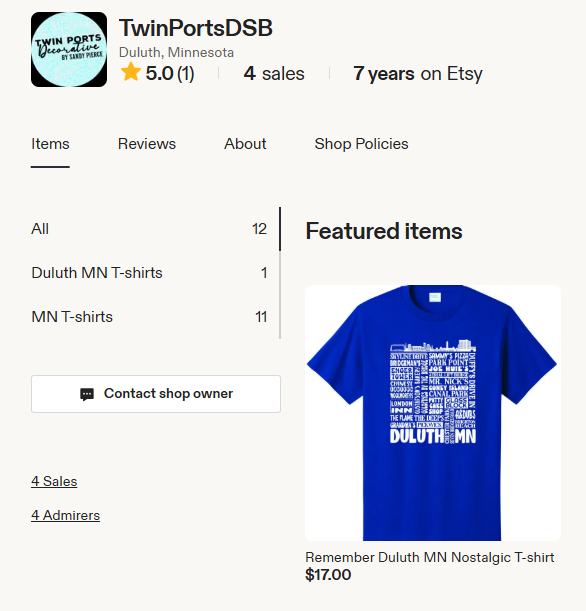Viewport: 586px width, 611px height.
Task: Open the Twin Ports Decorative shop logo
Action: point(69,49)
